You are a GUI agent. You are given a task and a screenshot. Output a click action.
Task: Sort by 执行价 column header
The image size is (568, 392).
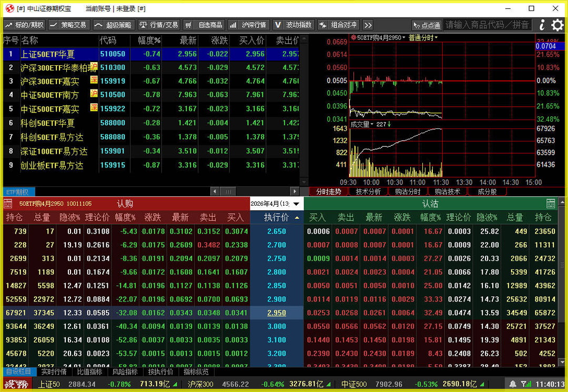(277, 217)
